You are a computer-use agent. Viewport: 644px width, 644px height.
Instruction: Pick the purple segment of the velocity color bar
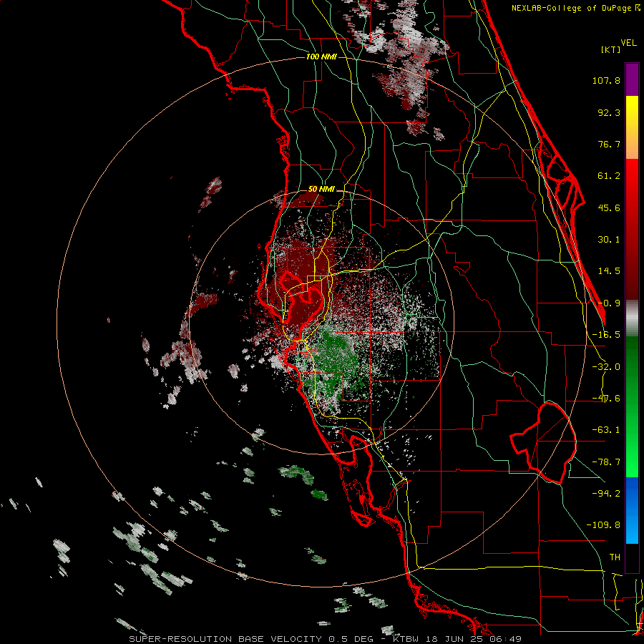pos(632,79)
